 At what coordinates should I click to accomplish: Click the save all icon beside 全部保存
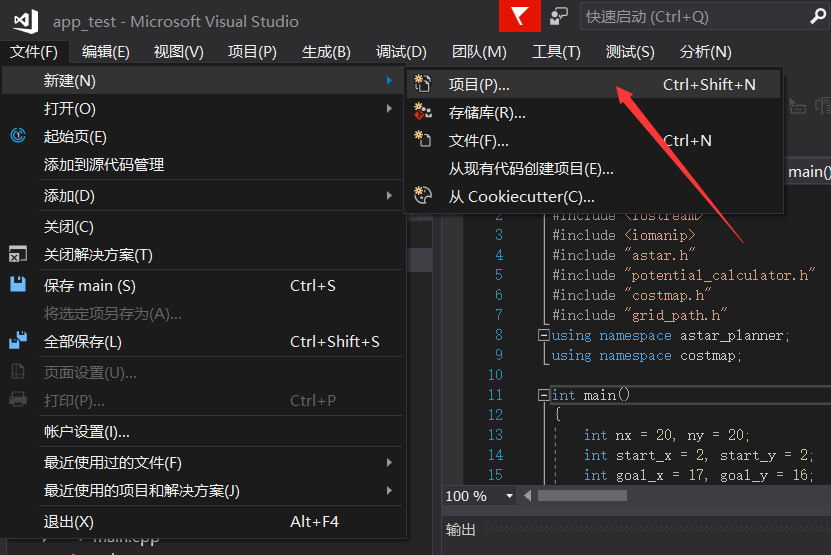pos(18,340)
